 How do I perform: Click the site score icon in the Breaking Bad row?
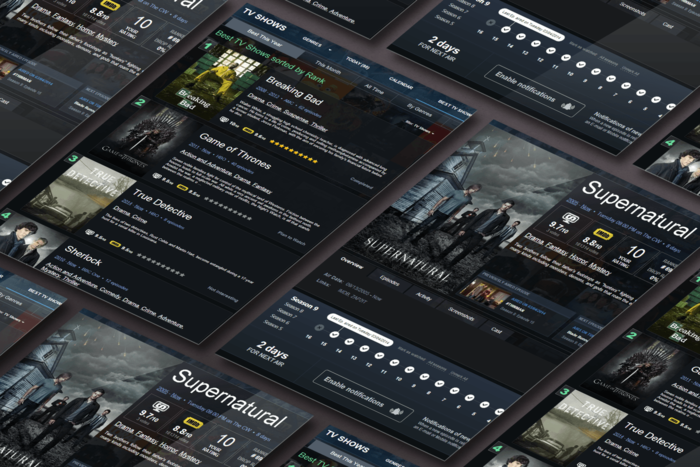pos(225,120)
